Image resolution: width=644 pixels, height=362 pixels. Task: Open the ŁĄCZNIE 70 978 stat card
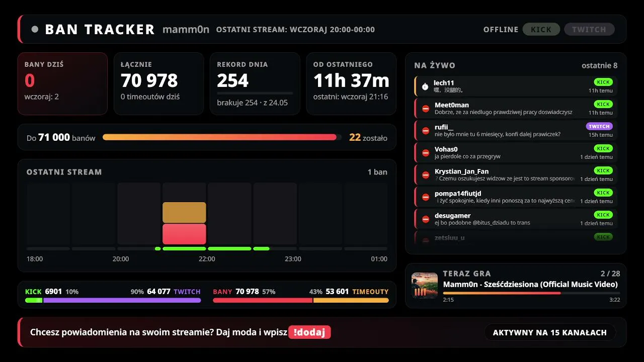point(158,83)
